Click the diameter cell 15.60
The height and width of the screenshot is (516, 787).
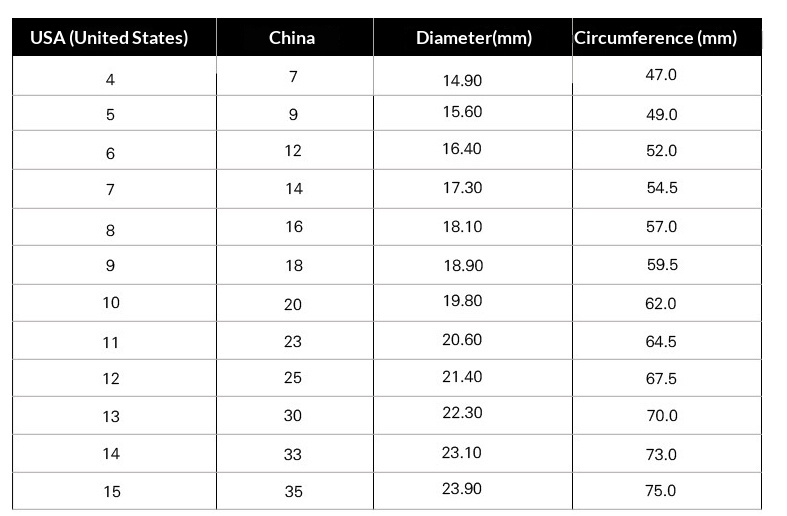coord(462,112)
